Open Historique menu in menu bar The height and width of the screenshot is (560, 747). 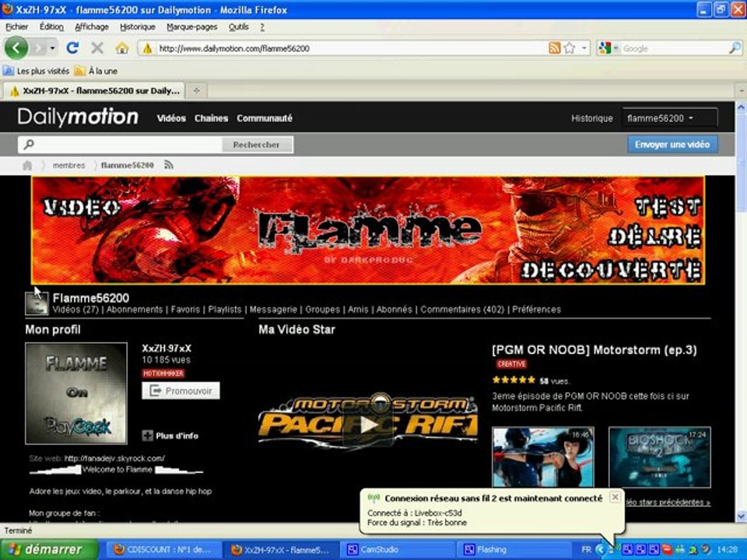138,27
